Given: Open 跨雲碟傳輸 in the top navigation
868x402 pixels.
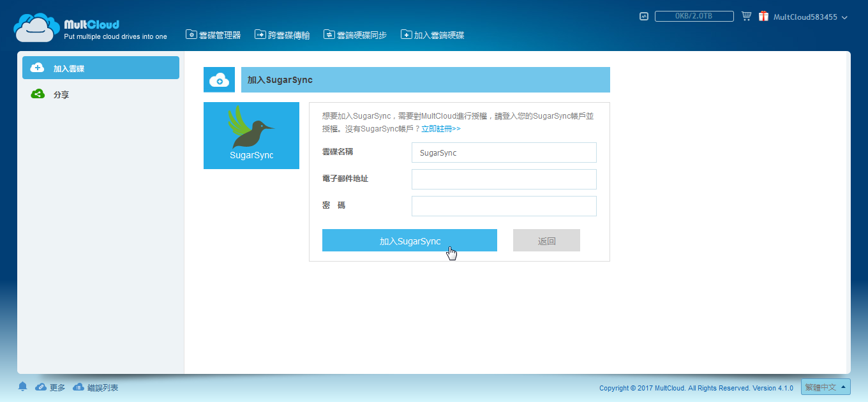Looking at the screenshot, I should click(x=282, y=35).
